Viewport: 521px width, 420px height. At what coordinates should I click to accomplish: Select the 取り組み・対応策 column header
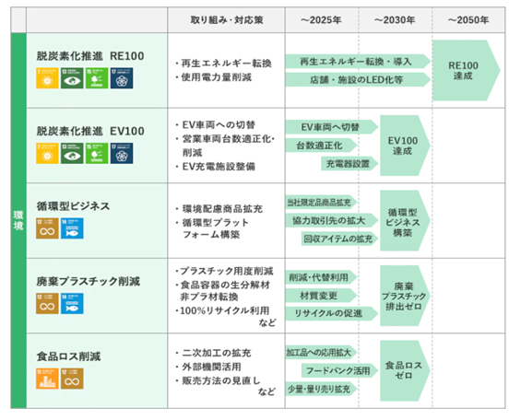click(x=227, y=20)
